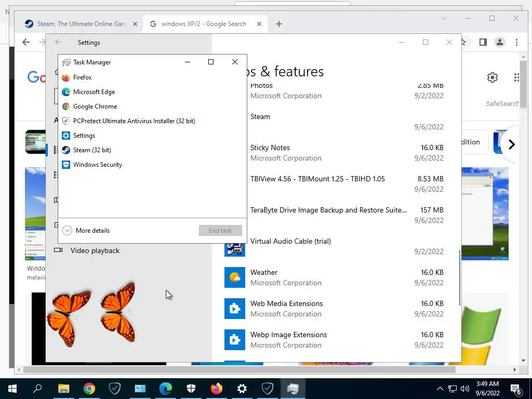Open the notification center
This screenshot has height=399, width=532.
tap(516, 389)
